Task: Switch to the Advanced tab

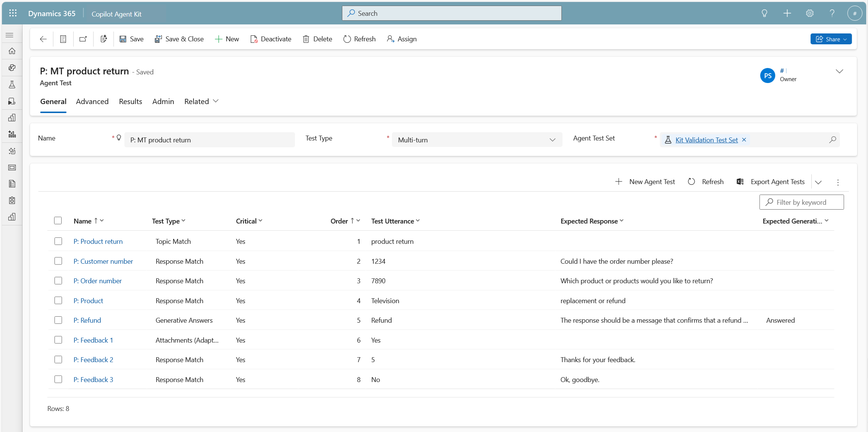Action: pyautogui.click(x=92, y=101)
